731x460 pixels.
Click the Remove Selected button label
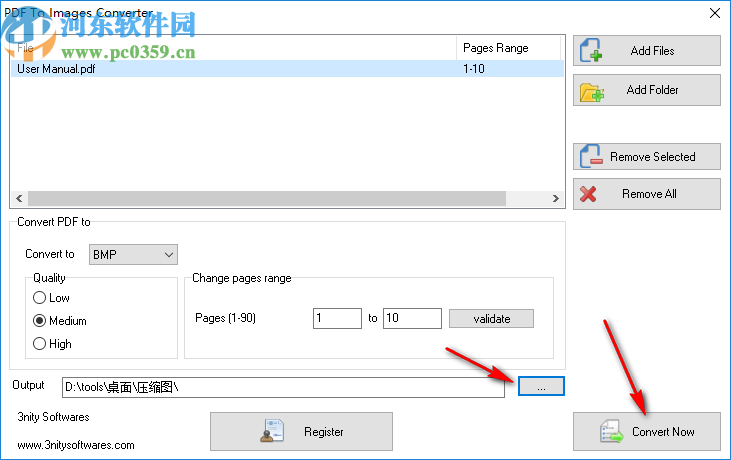pos(653,157)
